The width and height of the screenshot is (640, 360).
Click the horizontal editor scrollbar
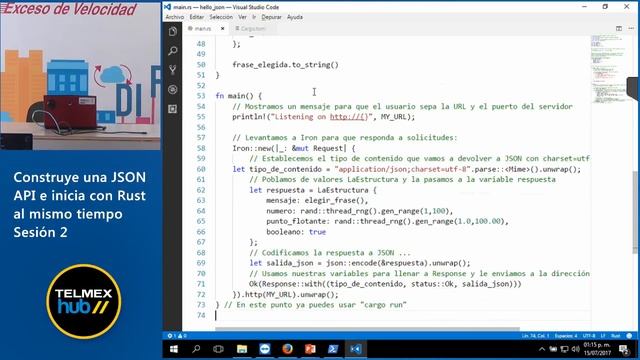pyautogui.click(x=367, y=328)
